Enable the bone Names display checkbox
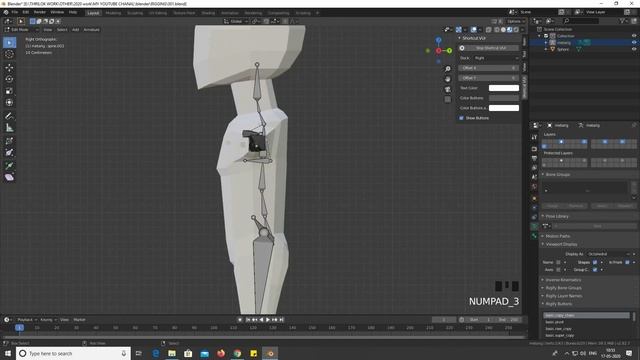640x360 pixels. (x=558, y=262)
